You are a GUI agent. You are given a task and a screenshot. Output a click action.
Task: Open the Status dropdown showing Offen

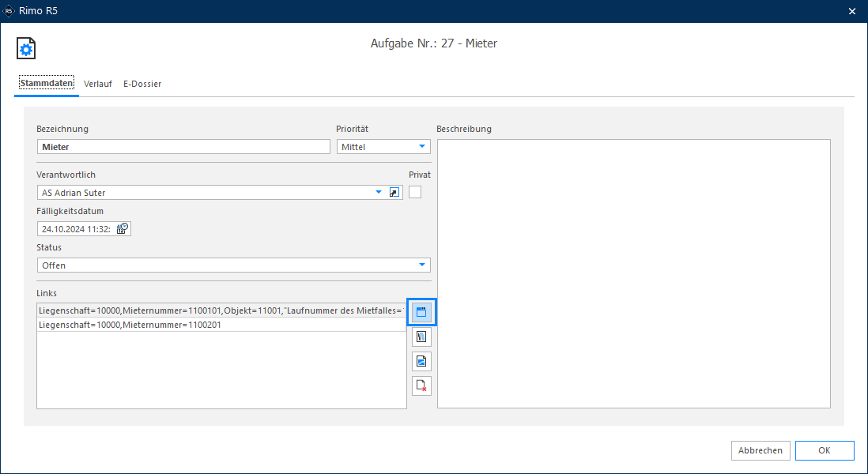tap(234, 265)
